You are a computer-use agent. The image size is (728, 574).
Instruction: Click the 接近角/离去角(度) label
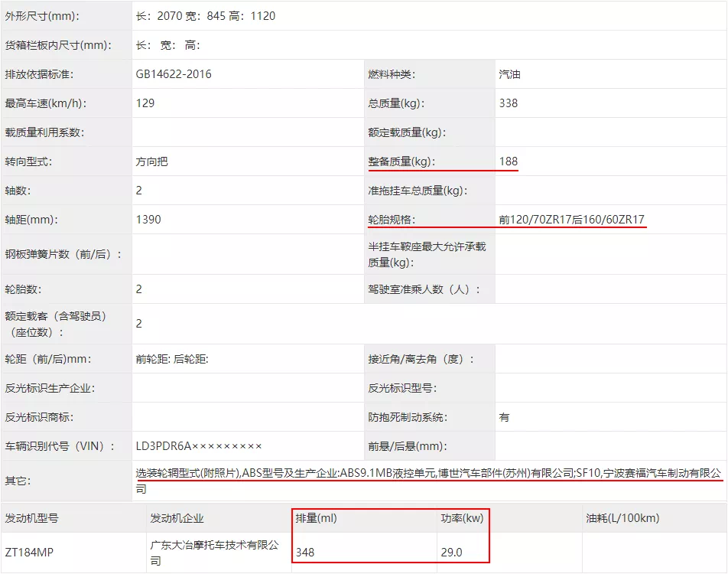(x=421, y=359)
